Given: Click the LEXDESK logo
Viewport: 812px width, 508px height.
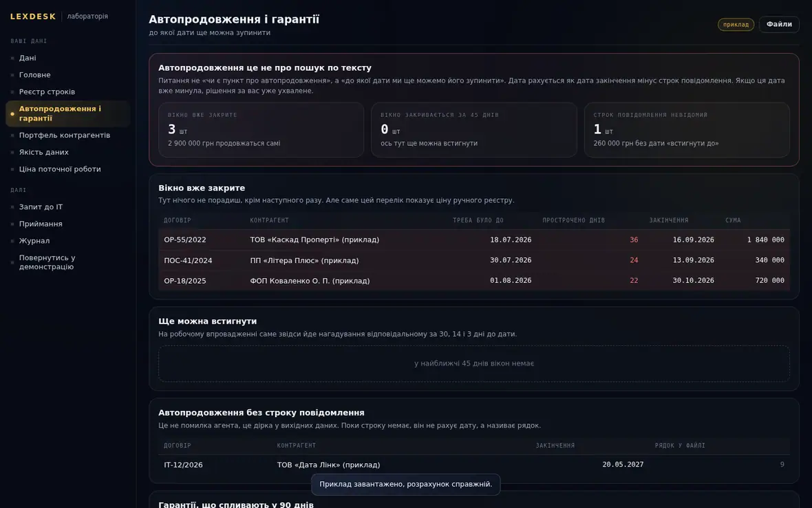Looking at the screenshot, I should point(33,17).
